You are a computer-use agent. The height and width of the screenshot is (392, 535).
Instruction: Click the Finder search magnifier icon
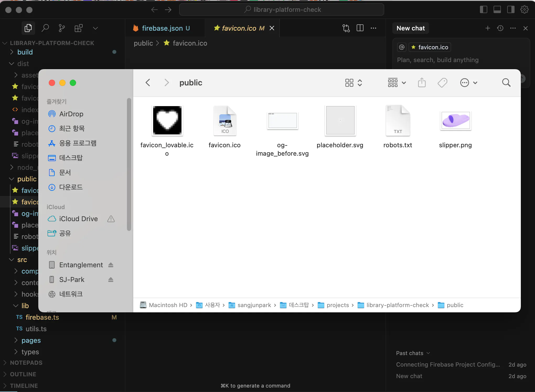click(x=506, y=83)
